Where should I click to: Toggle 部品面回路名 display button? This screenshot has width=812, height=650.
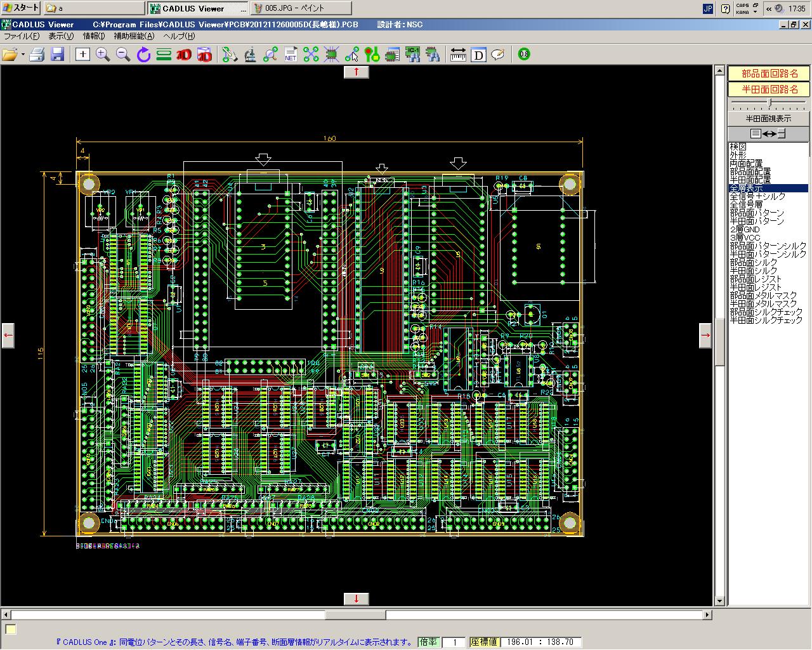tap(769, 74)
